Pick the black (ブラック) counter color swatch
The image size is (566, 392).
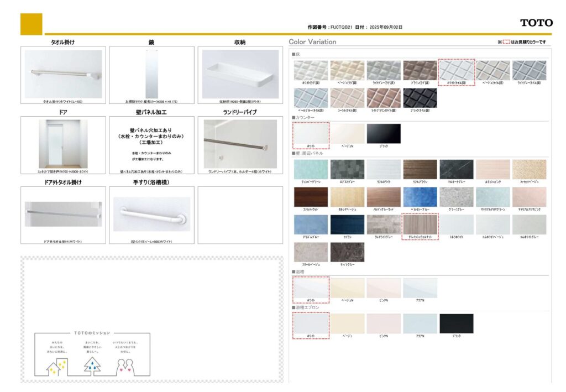coord(384,134)
